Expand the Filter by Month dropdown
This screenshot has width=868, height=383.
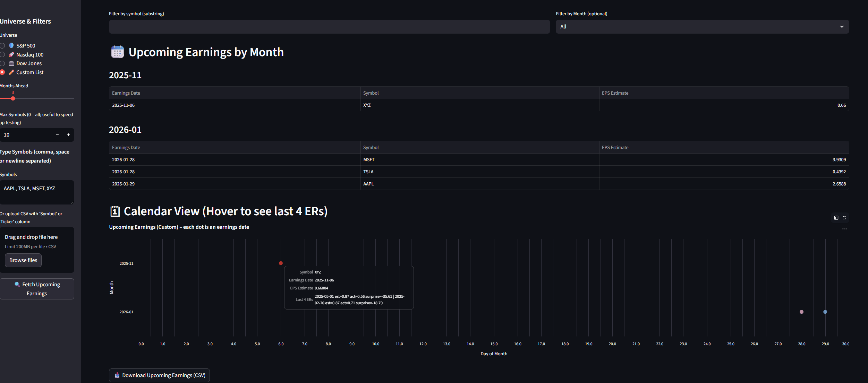(x=702, y=27)
